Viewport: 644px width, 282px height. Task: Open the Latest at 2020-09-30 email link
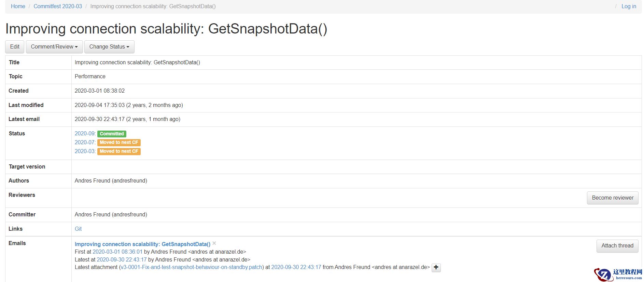pos(122,260)
